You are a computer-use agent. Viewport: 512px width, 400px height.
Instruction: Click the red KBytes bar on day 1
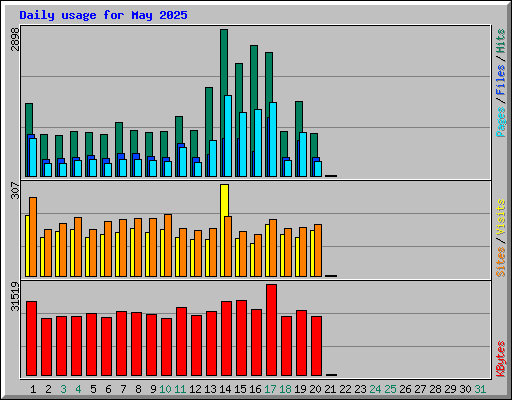pos(31,339)
